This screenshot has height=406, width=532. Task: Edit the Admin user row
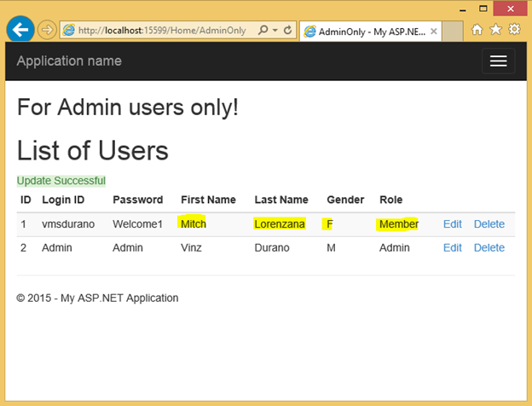pyautogui.click(x=452, y=248)
